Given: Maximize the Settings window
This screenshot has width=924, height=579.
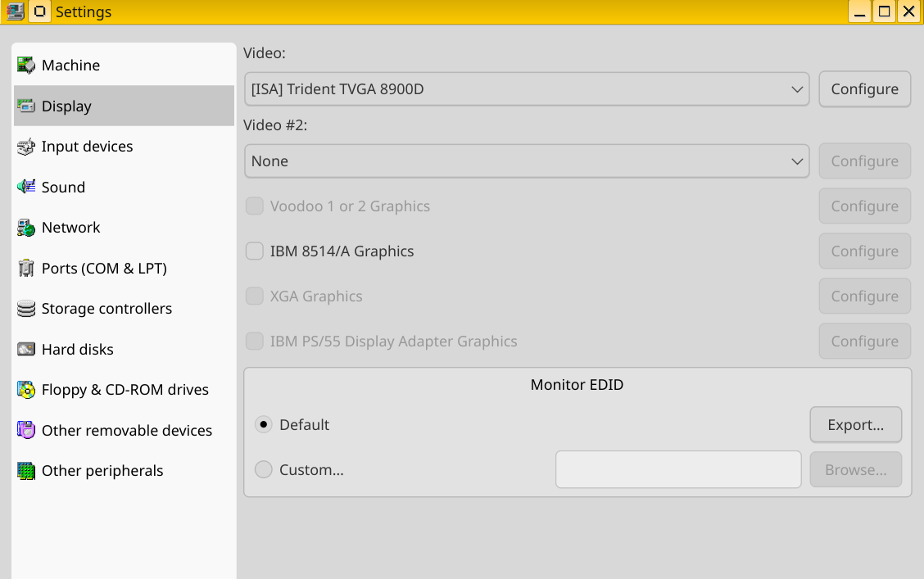Looking at the screenshot, I should tap(884, 11).
